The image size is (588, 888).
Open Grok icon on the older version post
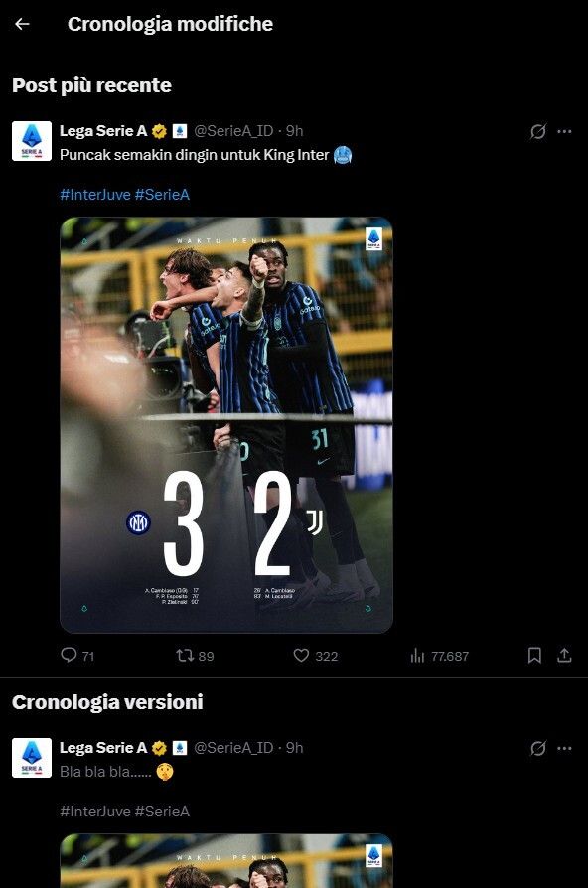point(537,748)
